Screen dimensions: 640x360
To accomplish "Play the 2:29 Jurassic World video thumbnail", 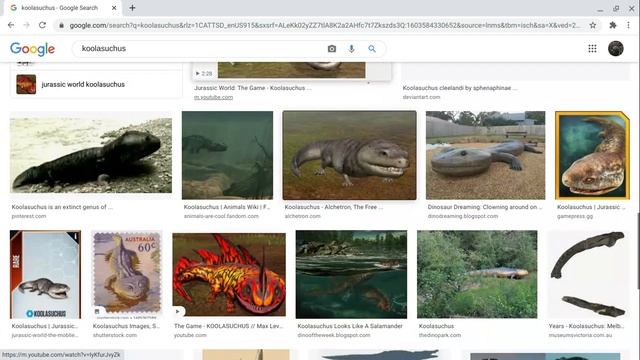I will [x=292, y=70].
